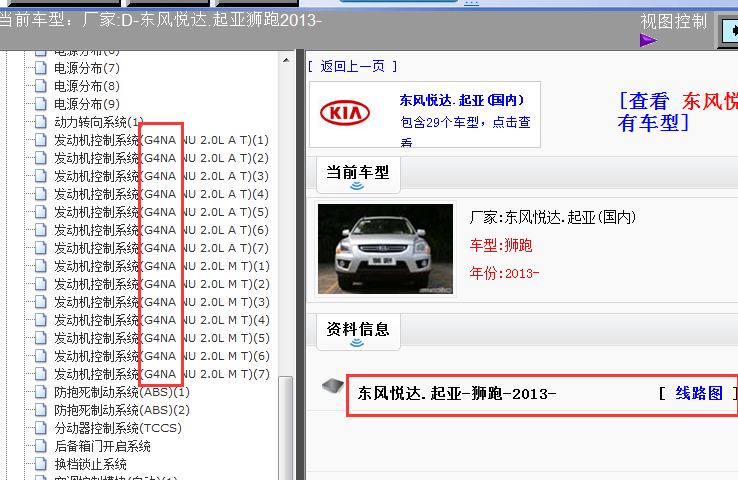This screenshot has width=738, height=480.
Task: Open 发动机控制系统 2.0L A T)(1) entry
Action: pos(161,140)
